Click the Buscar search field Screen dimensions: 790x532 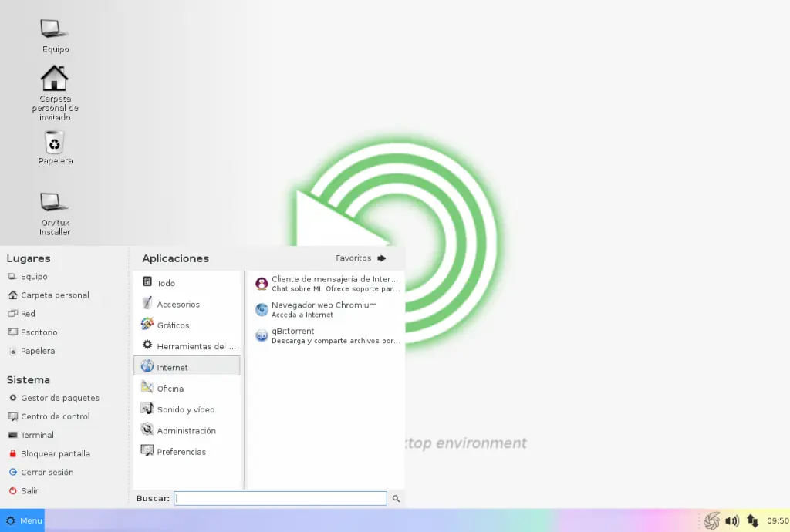[x=280, y=498]
